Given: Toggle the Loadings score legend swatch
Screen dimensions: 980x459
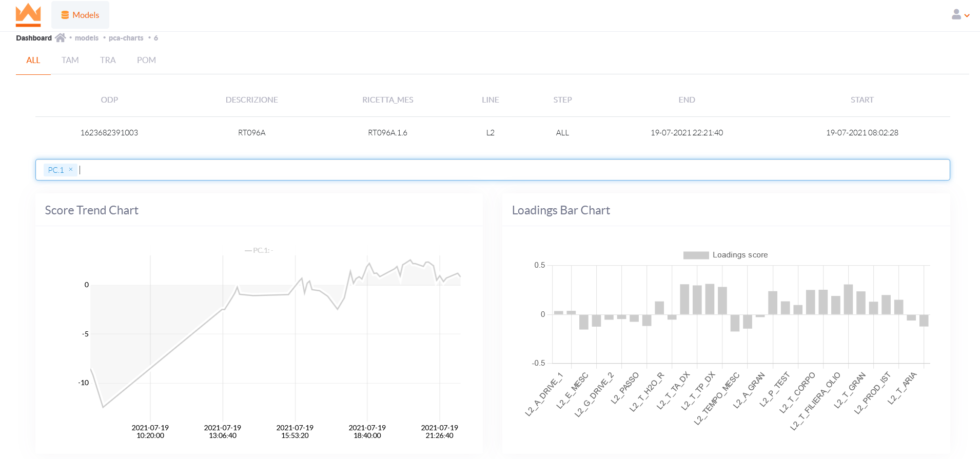Looking at the screenshot, I should (x=696, y=255).
